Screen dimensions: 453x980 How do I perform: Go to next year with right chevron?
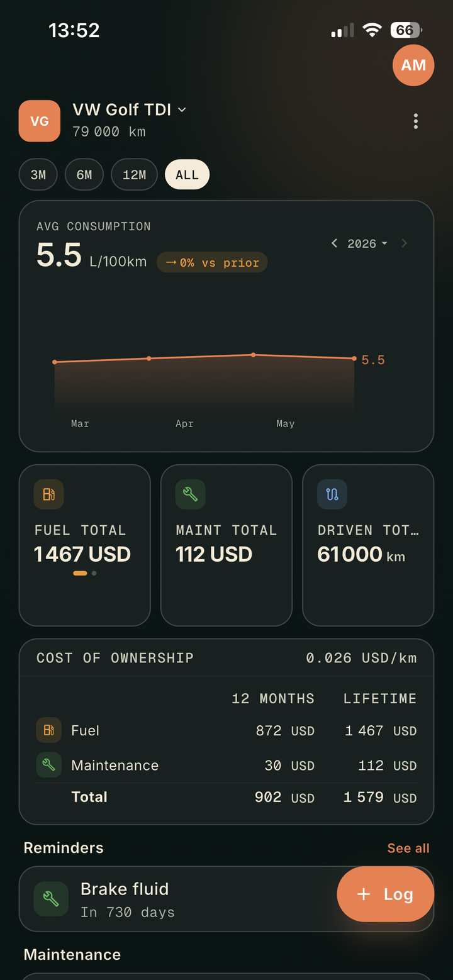click(404, 243)
